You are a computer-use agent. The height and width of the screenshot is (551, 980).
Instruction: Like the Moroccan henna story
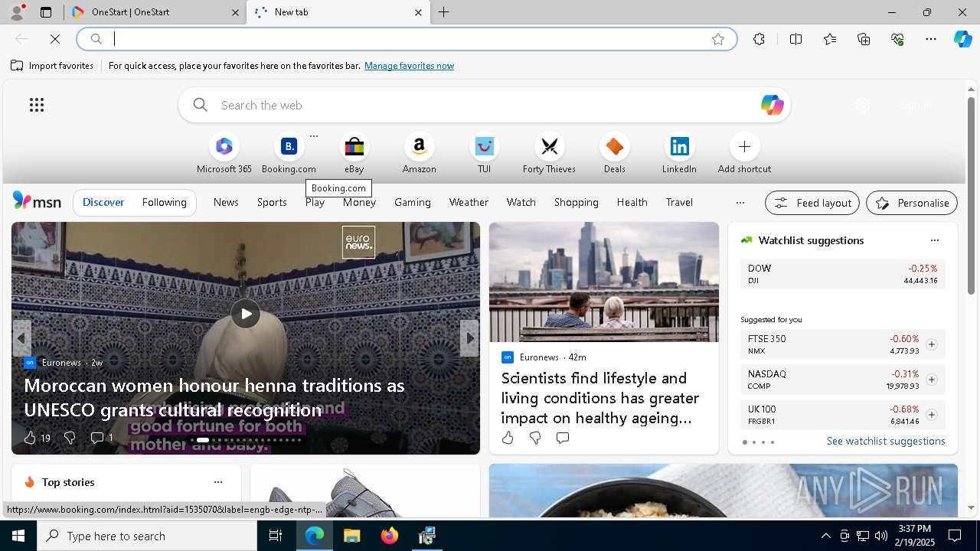click(30, 438)
